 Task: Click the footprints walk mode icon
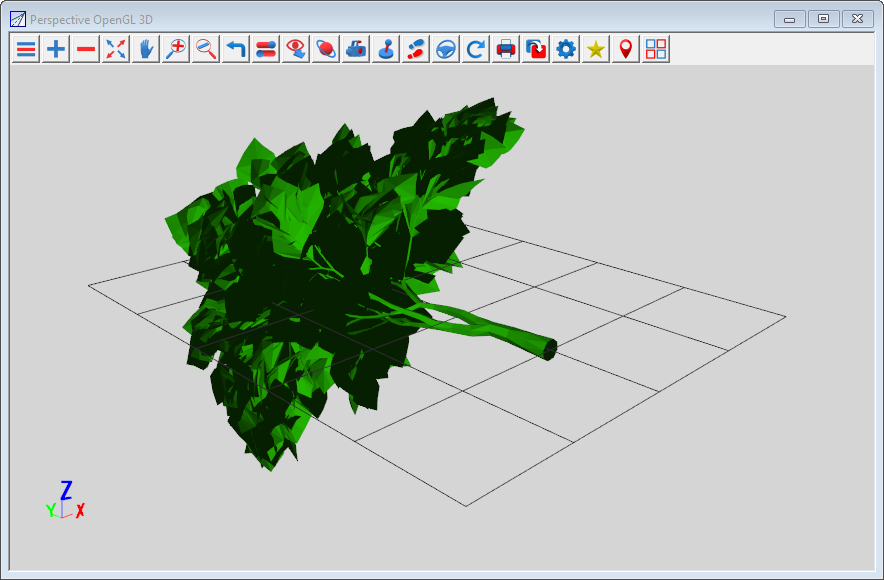(x=416, y=49)
